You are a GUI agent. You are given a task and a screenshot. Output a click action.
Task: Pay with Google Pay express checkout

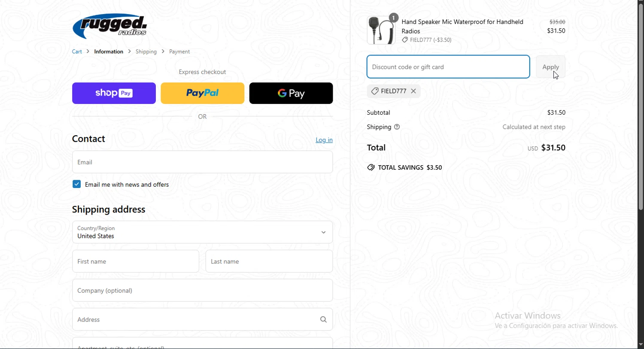(291, 93)
